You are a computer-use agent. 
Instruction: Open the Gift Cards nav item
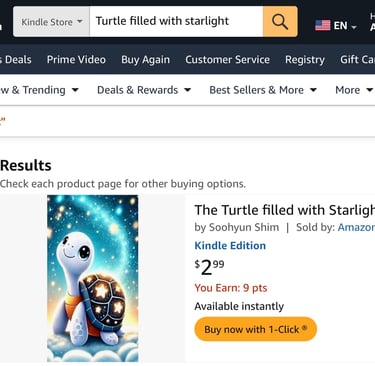[357, 60]
